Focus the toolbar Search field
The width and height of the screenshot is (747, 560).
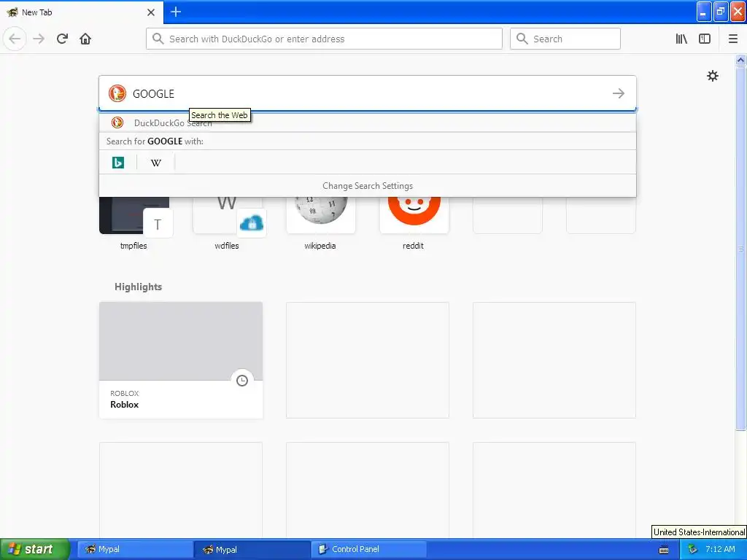pyautogui.click(x=565, y=39)
